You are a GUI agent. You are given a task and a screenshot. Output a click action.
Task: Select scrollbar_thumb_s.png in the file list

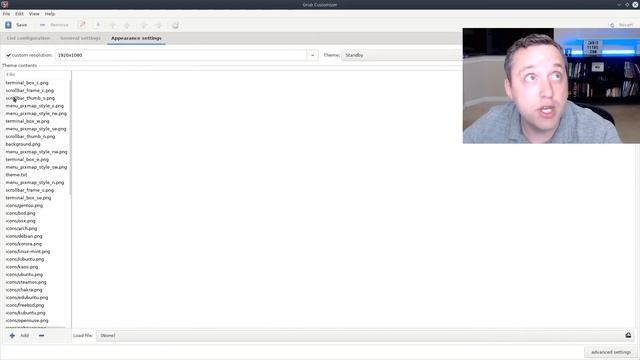click(30, 98)
